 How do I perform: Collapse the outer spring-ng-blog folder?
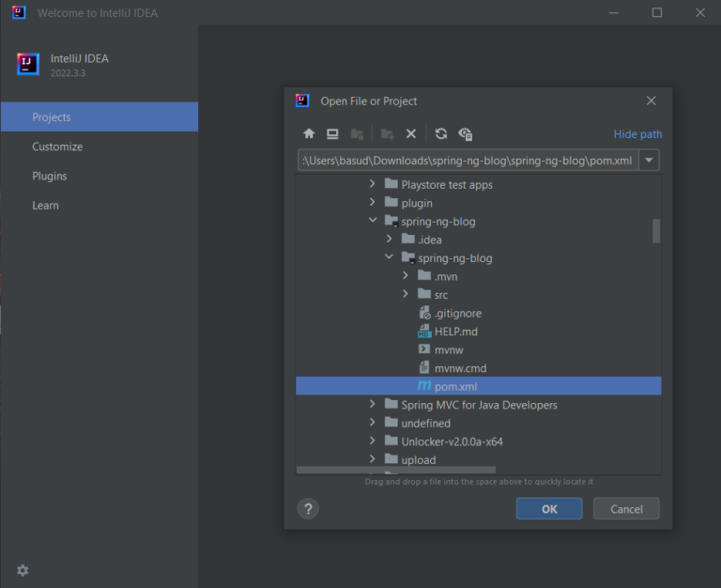(373, 220)
